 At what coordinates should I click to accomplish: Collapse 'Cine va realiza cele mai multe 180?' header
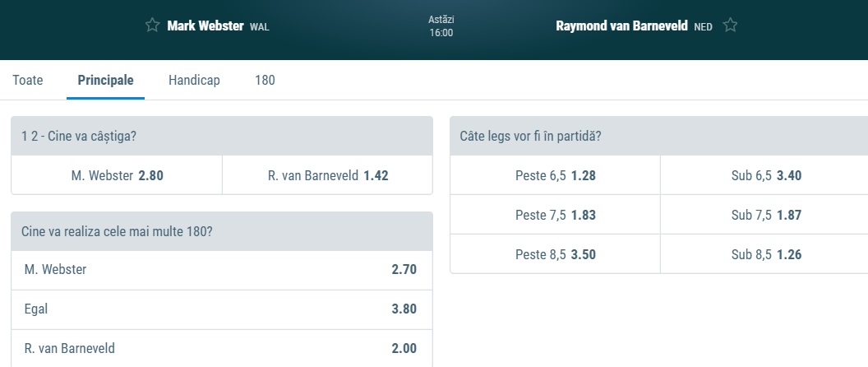coord(221,231)
